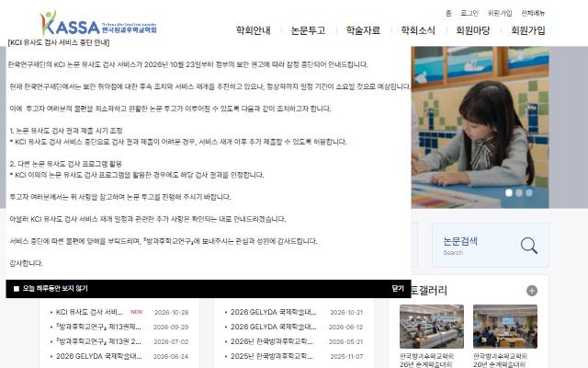Viewport: 588px width, 368px height.
Task: Click the plus icon beside the gallery heading
Action: pyautogui.click(x=532, y=291)
